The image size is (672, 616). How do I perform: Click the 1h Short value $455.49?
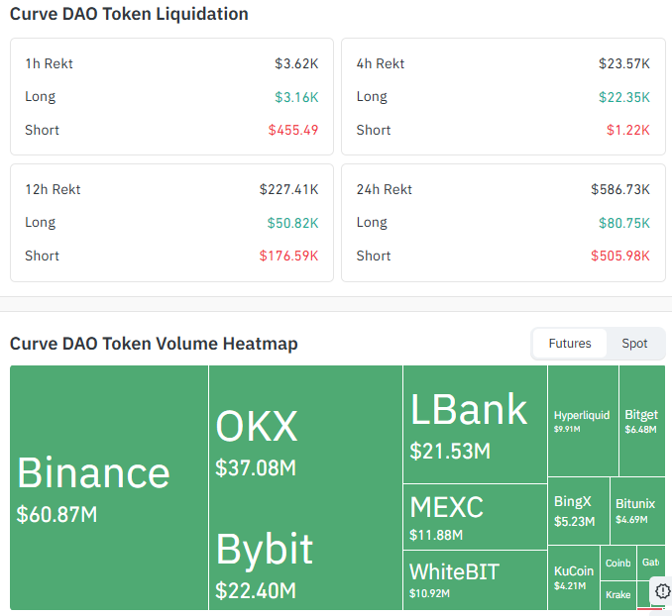(x=293, y=130)
